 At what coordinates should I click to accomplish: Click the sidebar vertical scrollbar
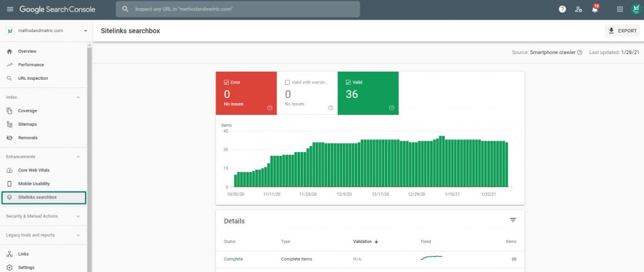[89, 159]
